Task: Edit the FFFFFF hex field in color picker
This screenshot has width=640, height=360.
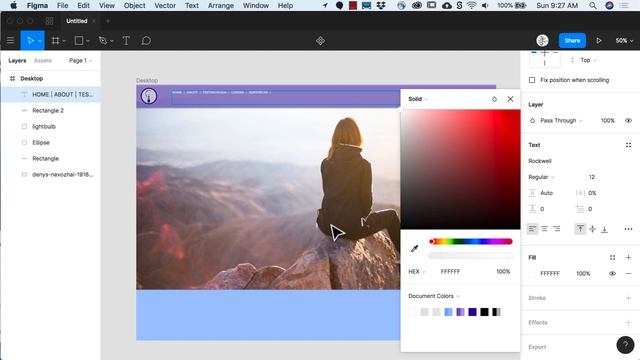Action: [450, 271]
